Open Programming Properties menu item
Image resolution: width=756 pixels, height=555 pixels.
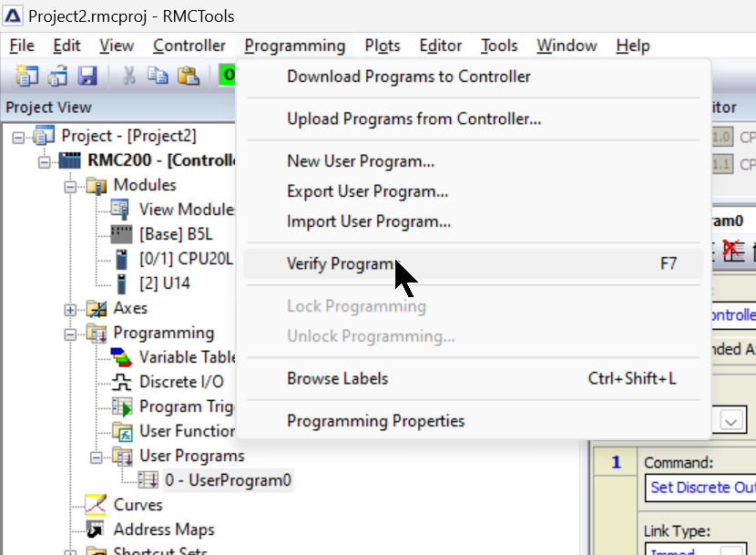pyautogui.click(x=474, y=421)
